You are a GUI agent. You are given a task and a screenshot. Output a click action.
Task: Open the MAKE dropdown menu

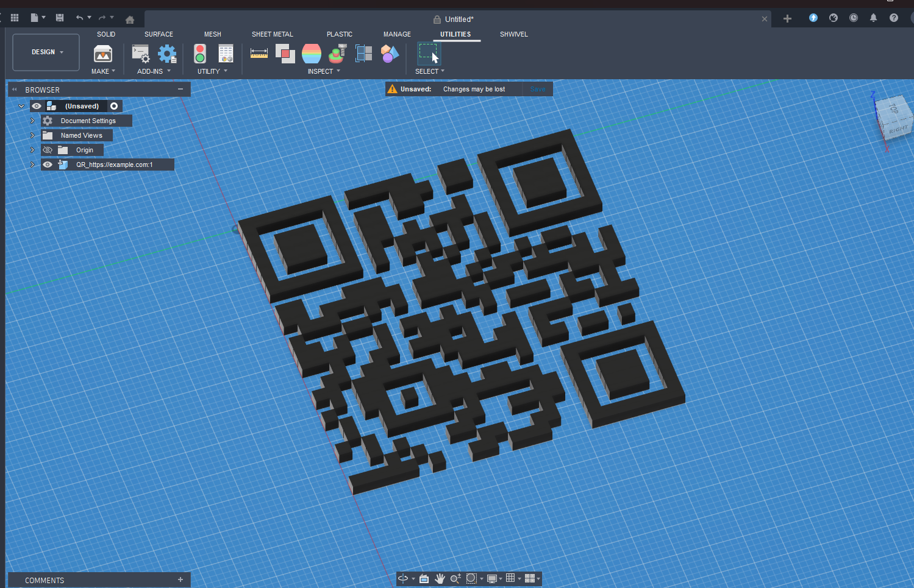tap(103, 71)
